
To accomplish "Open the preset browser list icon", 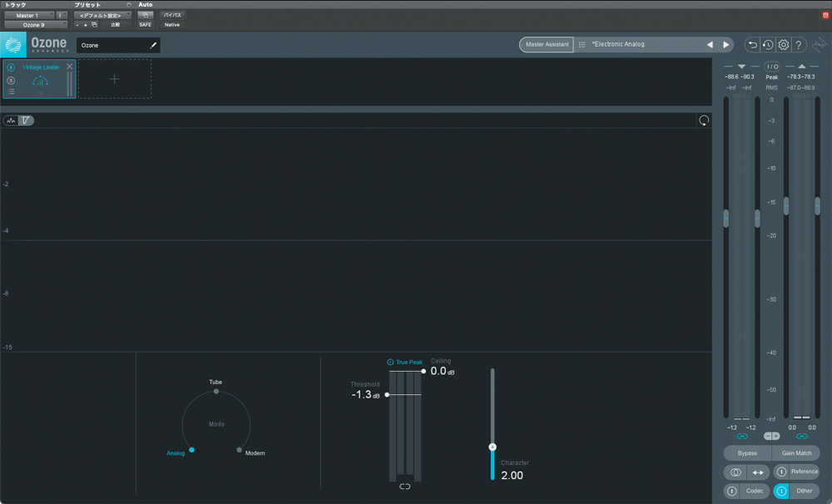I will point(582,45).
